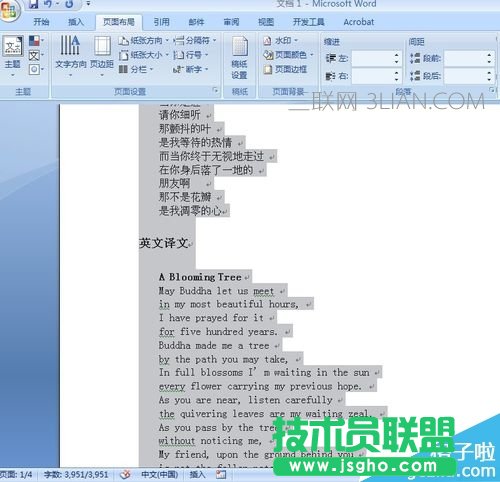
Task: Click the 字数 3,951/3,951 word count
Action: tap(76, 475)
